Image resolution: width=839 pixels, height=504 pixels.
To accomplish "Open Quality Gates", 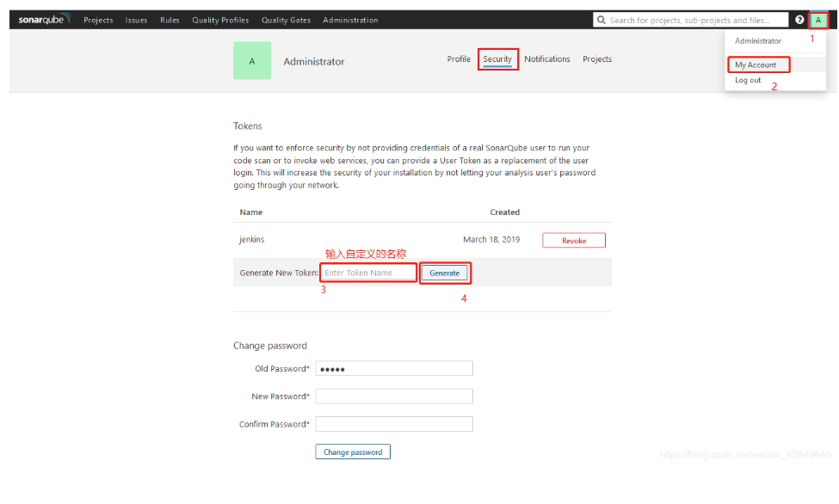I will 287,20.
